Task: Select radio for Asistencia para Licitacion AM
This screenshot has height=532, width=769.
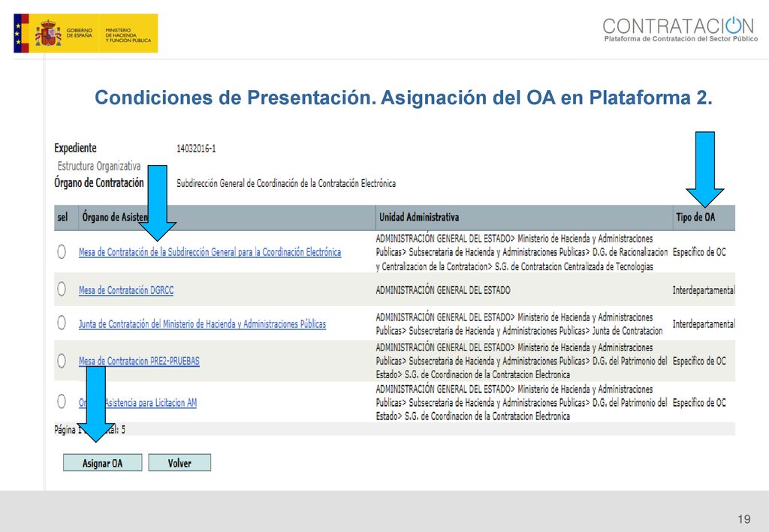Action: (x=62, y=401)
